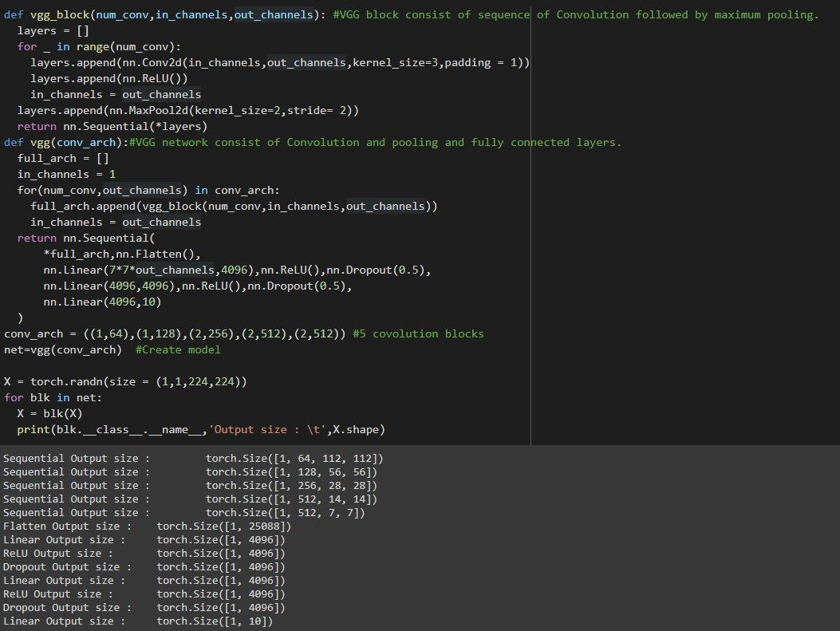
Task: Click the '#5 covolution blocks' comment
Action: pos(418,333)
